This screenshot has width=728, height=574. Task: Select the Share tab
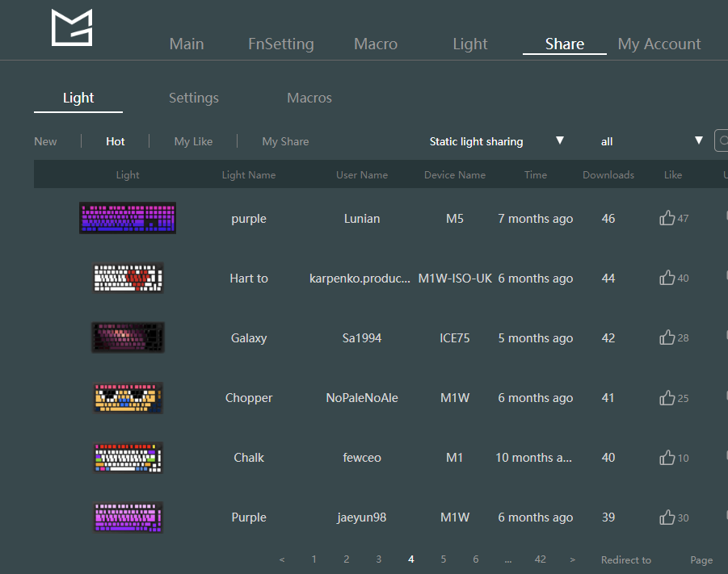[565, 44]
